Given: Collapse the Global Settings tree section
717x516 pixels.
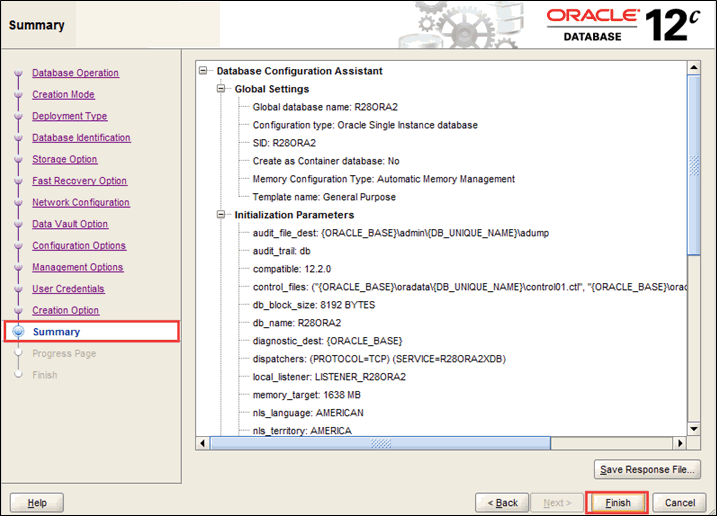Looking at the screenshot, I should point(222,89).
